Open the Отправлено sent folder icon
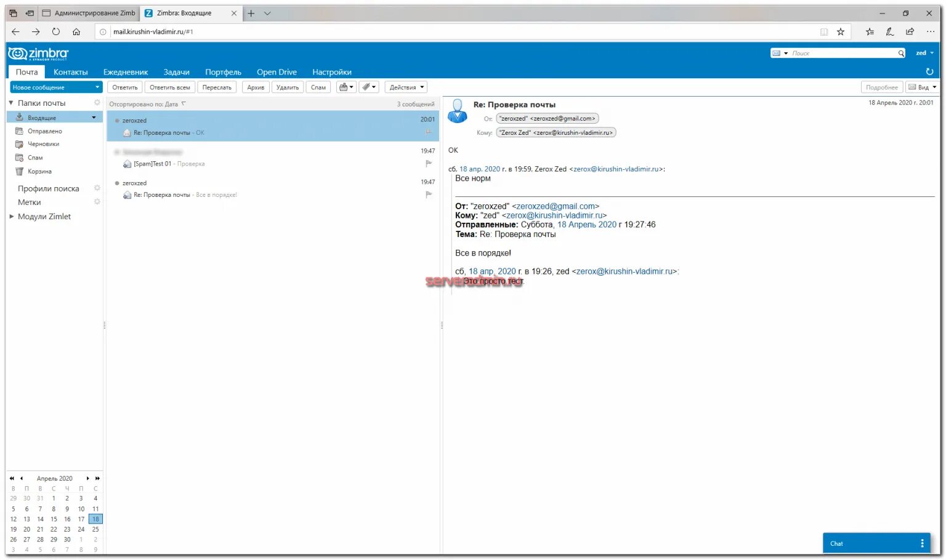 [x=19, y=130]
